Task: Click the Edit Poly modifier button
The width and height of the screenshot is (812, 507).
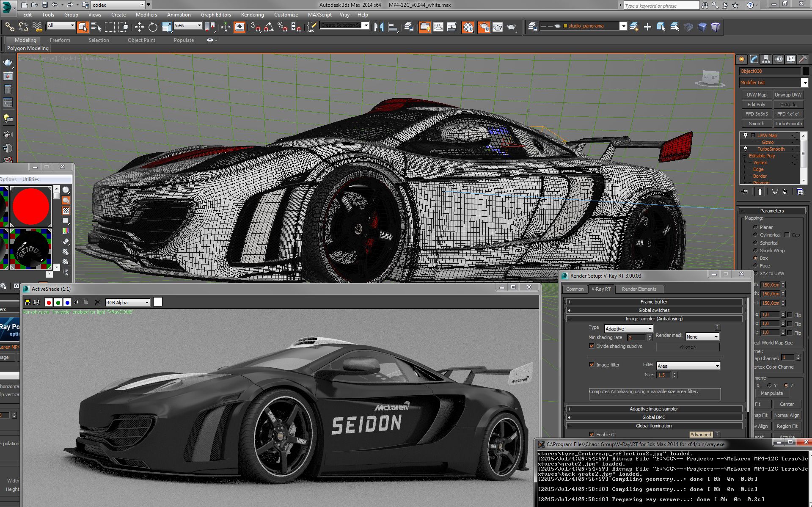Action: pyautogui.click(x=756, y=105)
